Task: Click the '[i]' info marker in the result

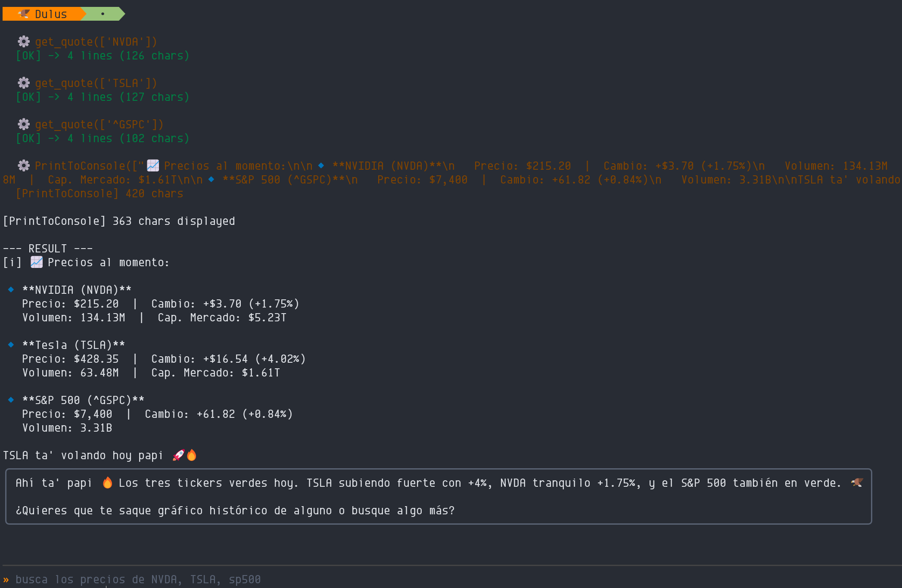Action: 12,262
